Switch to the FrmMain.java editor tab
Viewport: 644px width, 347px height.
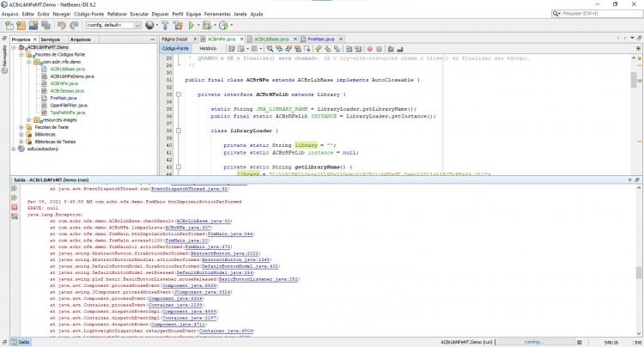pyautogui.click(x=321, y=39)
